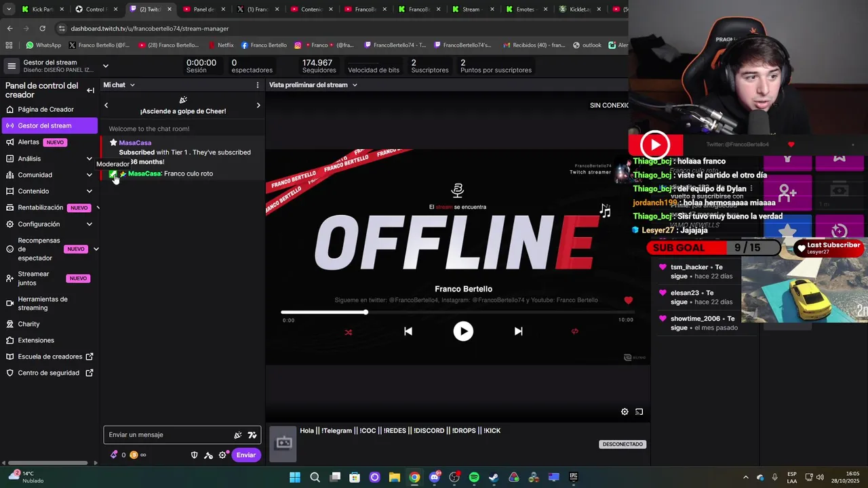Open File Explorer from the taskbar
Screen dimensions: 868x488
(x=395, y=477)
